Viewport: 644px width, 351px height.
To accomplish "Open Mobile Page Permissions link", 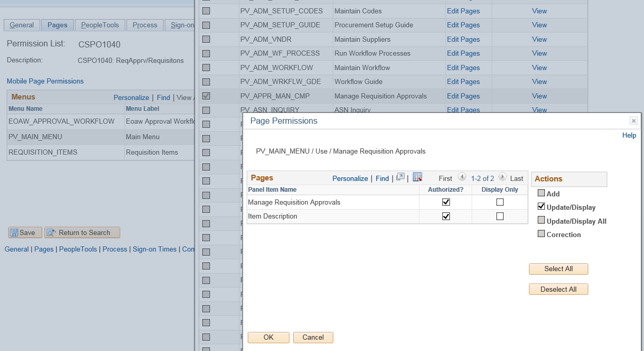I will tap(45, 81).
